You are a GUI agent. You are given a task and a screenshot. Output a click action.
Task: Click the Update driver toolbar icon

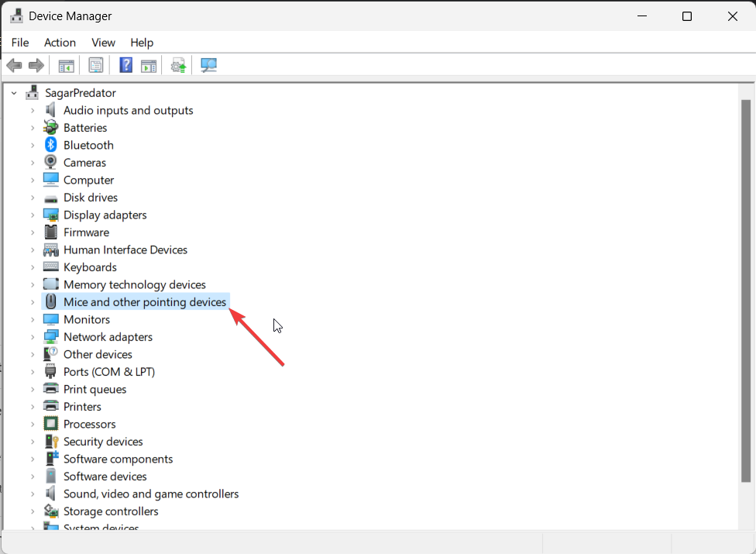click(178, 66)
